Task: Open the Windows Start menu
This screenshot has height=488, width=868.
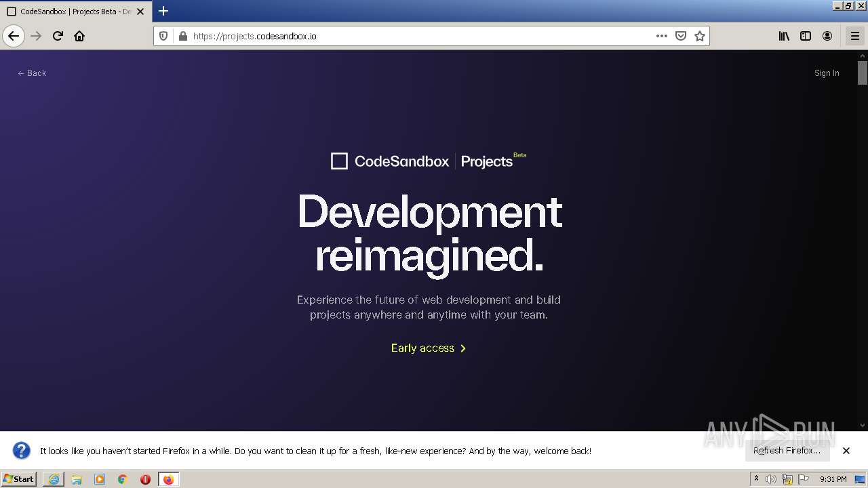Action: pos(18,479)
